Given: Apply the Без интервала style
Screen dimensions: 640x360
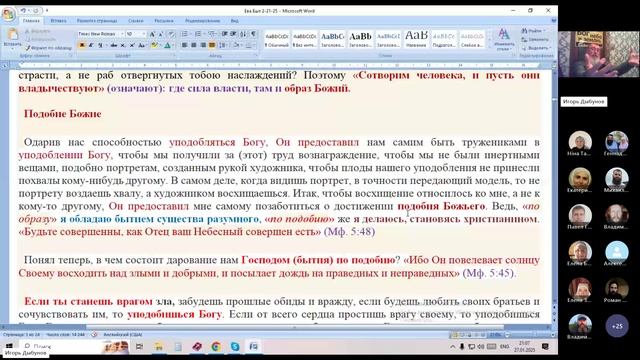Looking at the screenshot, I should pyautogui.click(x=304, y=39).
